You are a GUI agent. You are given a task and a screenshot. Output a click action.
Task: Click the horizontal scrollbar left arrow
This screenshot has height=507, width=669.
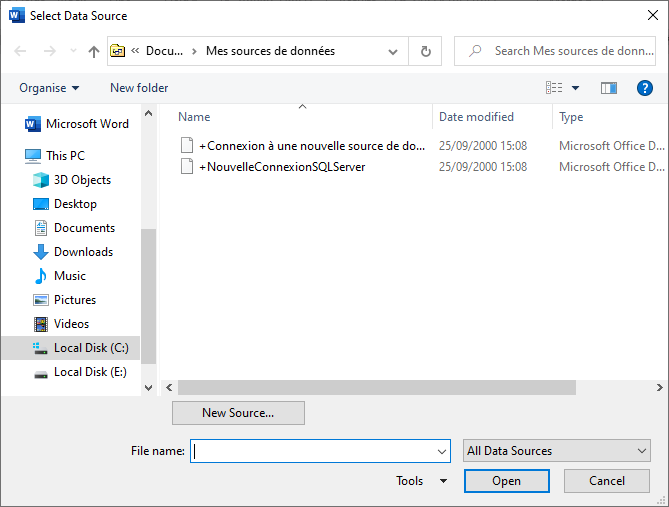pyautogui.click(x=169, y=388)
